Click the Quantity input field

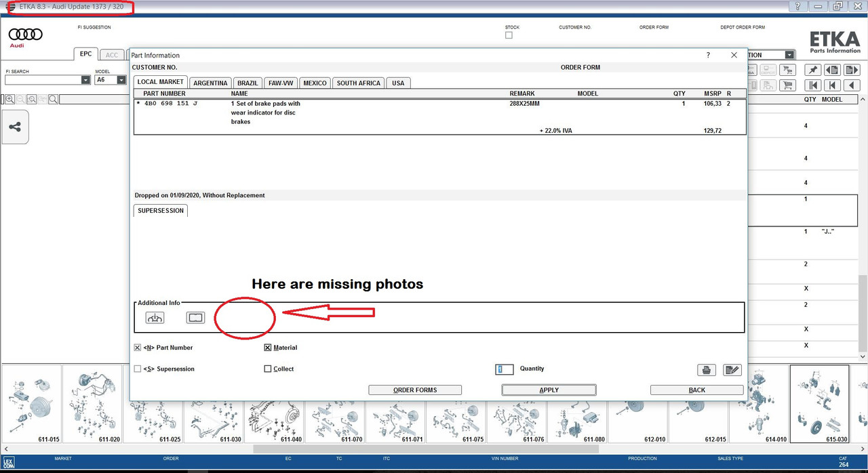tap(505, 369)
